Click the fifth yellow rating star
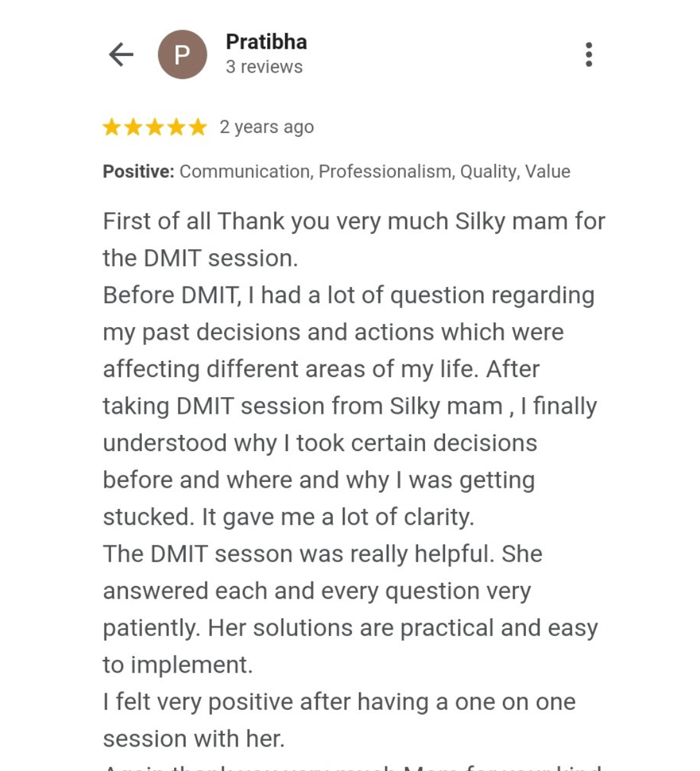The width and height of the screenshot is (700, 771). [198, 127]
